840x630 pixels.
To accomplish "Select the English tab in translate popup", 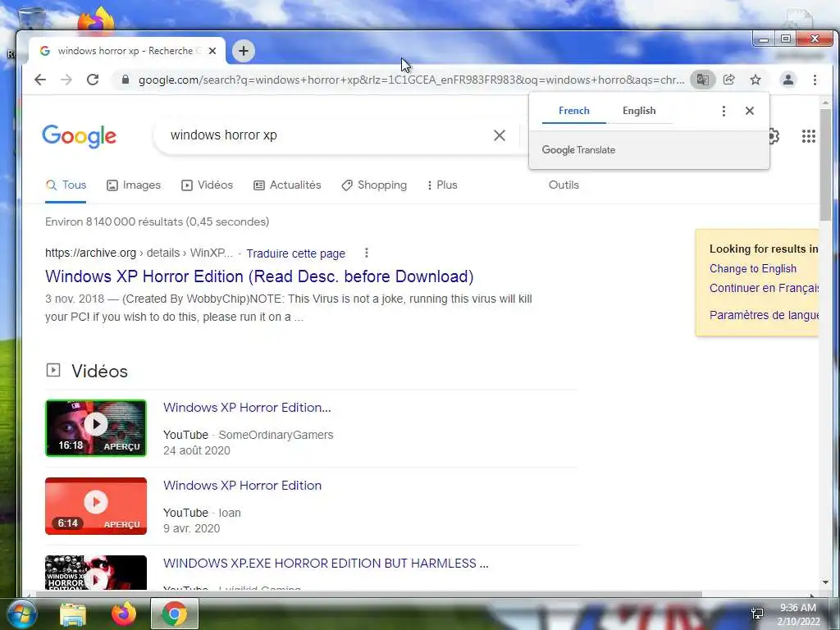I will coord(639,111).
